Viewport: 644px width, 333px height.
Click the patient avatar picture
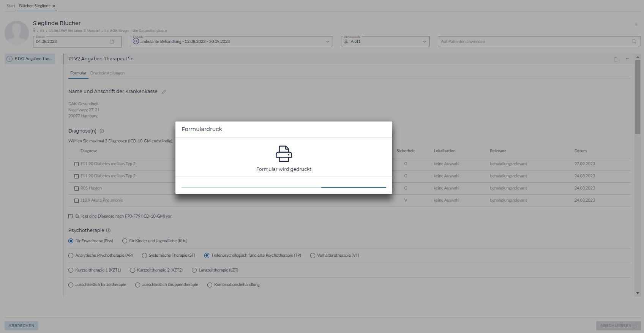coord(17,33)
